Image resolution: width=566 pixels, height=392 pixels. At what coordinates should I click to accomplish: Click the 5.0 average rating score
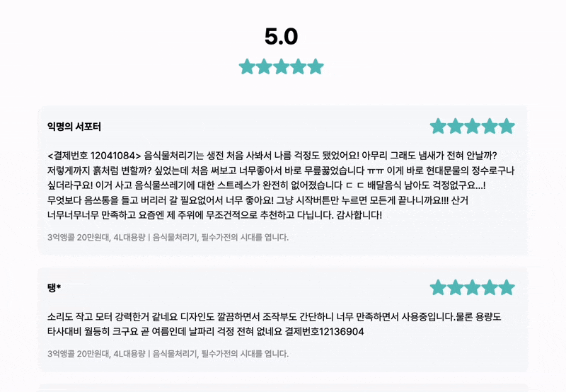click(282, 36)
